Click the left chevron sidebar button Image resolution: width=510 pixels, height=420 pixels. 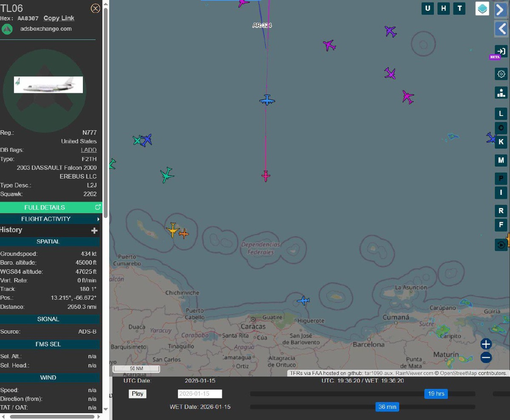point(501,29)
